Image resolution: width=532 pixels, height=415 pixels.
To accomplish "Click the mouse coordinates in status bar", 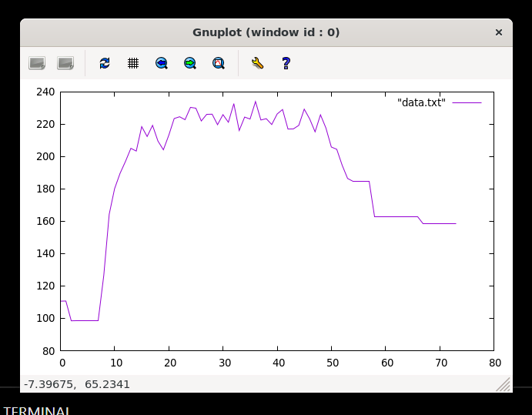I will tap(77, 384).
